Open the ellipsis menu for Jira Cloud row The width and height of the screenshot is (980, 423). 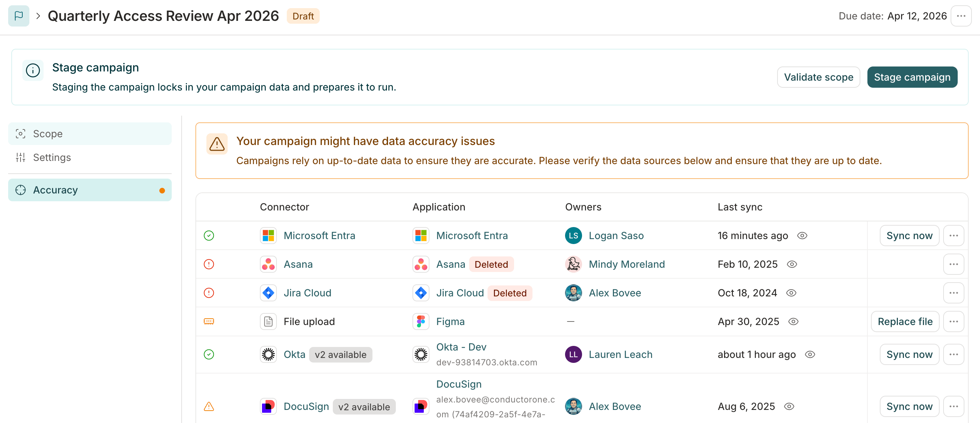(953, 292)
